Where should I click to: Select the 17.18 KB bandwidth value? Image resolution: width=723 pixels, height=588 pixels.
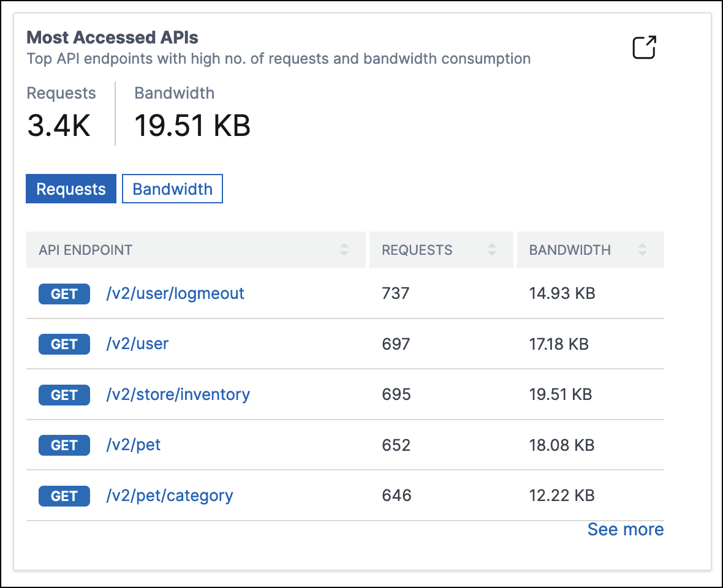(559, 344)
